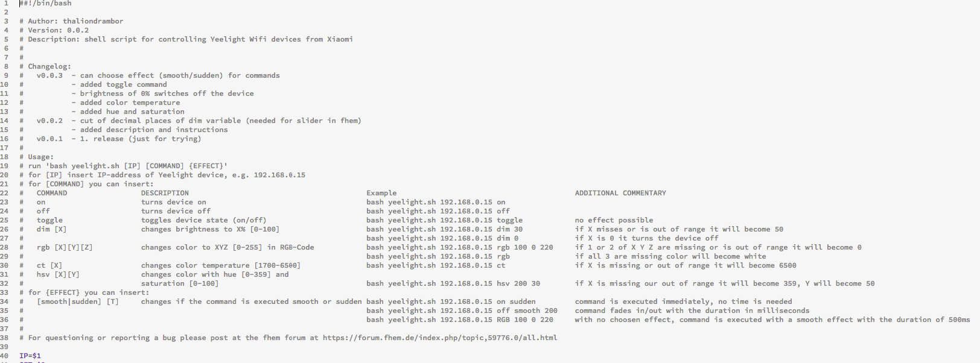Click the 'Usage:' comment heading
Viewport: 980px width, 363px height.
point(40,157)
